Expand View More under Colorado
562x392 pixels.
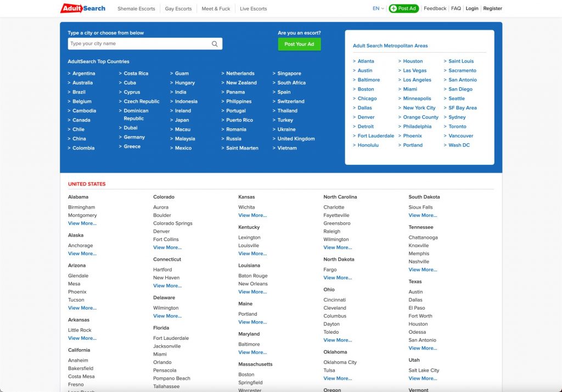[x=167, y=247]
